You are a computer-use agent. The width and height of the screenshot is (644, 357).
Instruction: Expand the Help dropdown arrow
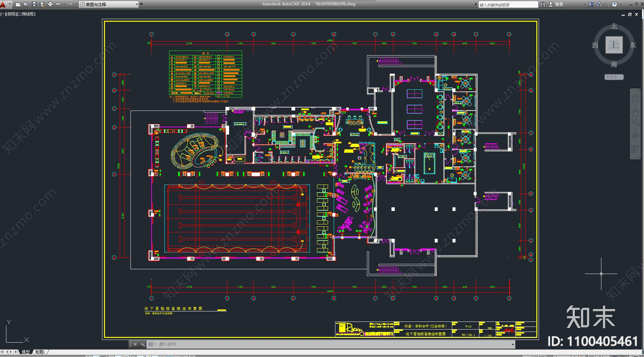(x=620, y=4)
